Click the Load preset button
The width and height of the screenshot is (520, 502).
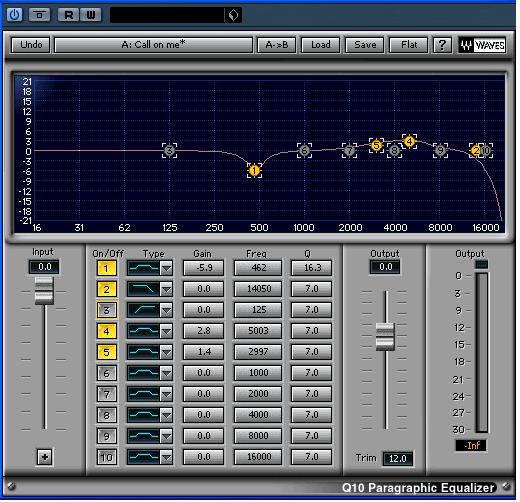(x=320, y=45)
